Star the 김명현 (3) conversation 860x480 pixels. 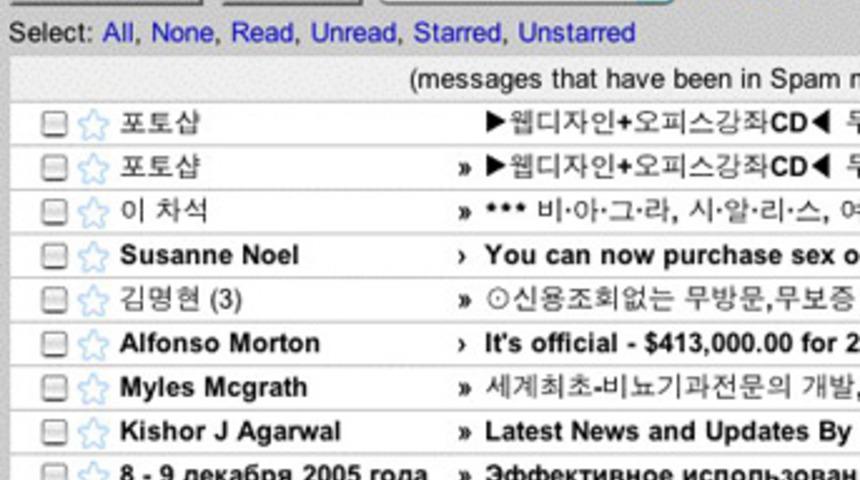pyautogui.click(x=93, y=300)
